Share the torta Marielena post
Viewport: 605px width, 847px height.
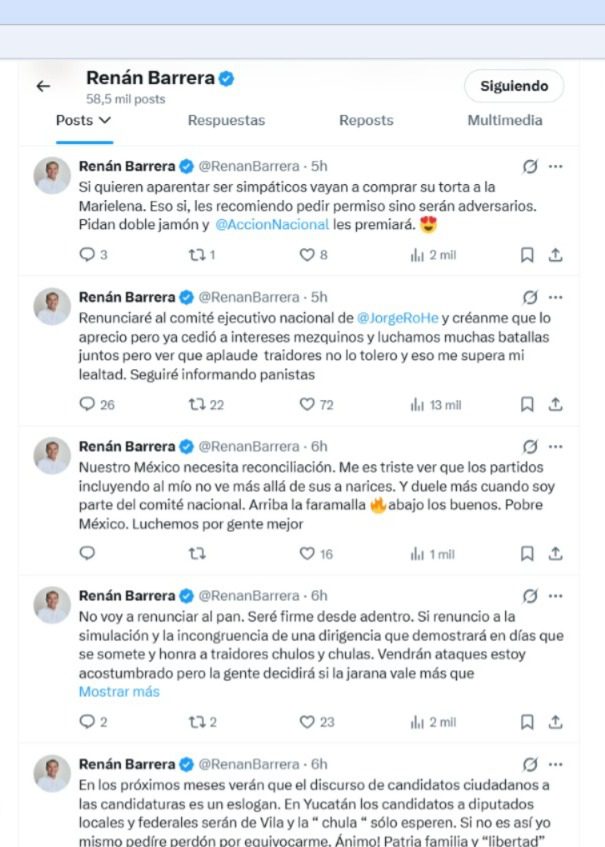(555, 254)
